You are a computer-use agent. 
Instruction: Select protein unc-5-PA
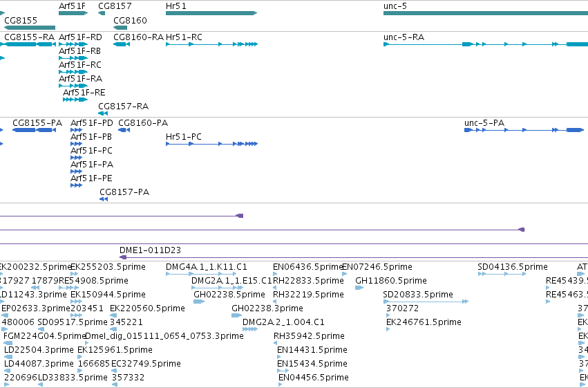point(524,130)
